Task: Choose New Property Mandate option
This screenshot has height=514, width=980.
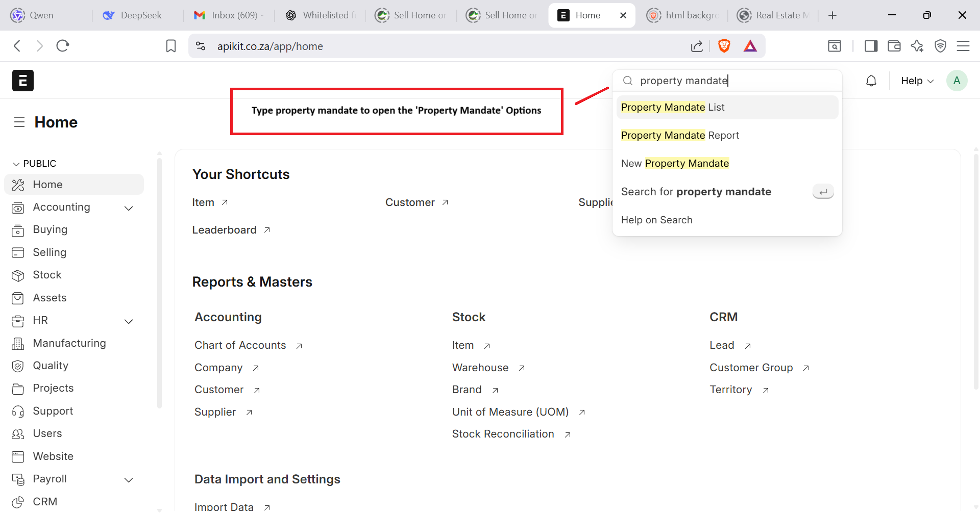Action: click(x=675, y=163)
